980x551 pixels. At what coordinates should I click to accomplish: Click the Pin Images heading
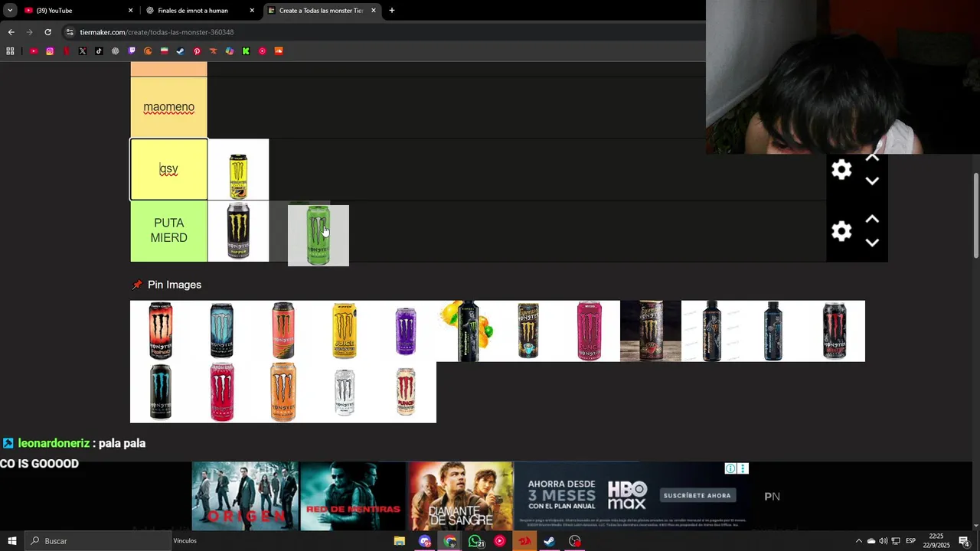click(174, 285)
